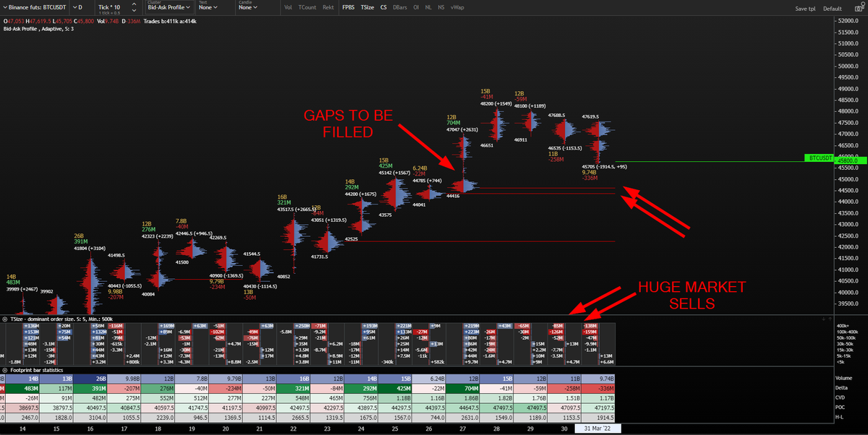Click the 41804 (+3104) candle label
Screen dimensions: 868x435
[90, 249]
